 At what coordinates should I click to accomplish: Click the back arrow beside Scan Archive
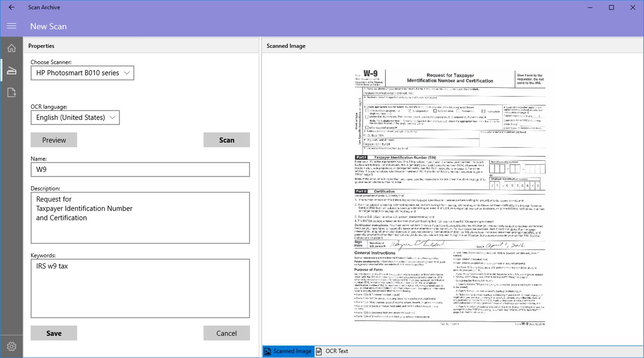[11, 7]
